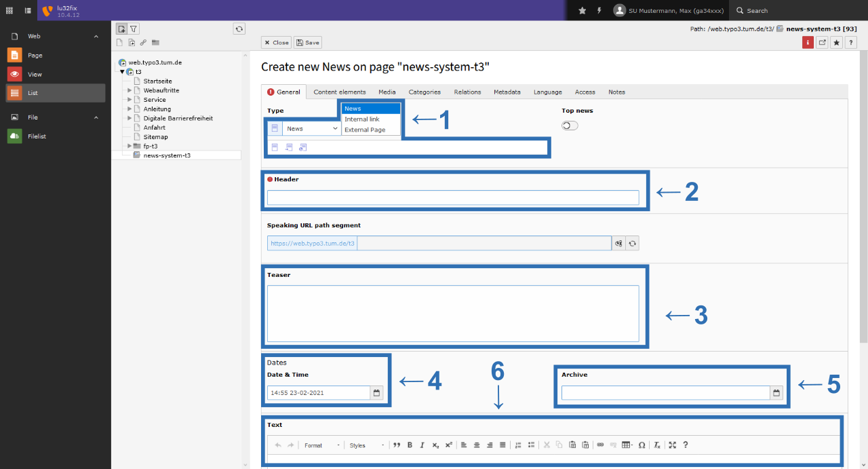Screen dimensions: 868x469
Task: Insert block quote in Text editor
Action: [397, 445]
